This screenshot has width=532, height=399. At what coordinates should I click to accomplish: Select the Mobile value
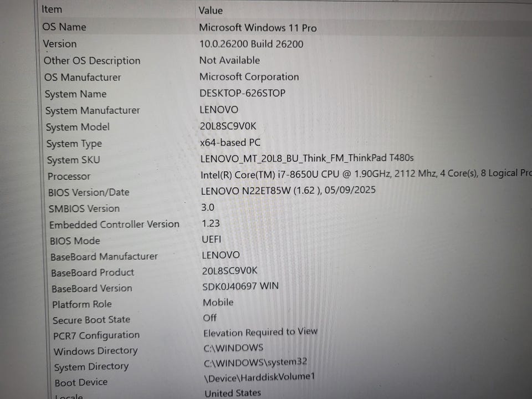[x=218, y=303]
